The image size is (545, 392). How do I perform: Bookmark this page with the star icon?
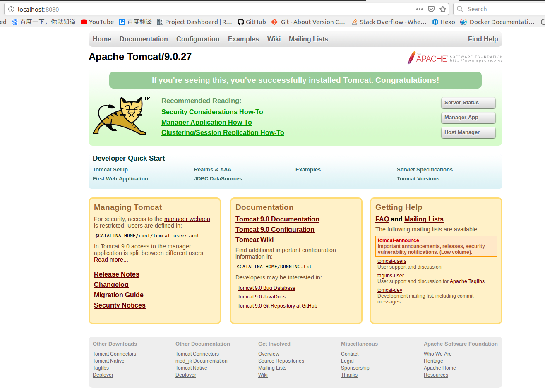tap(443, 9)
